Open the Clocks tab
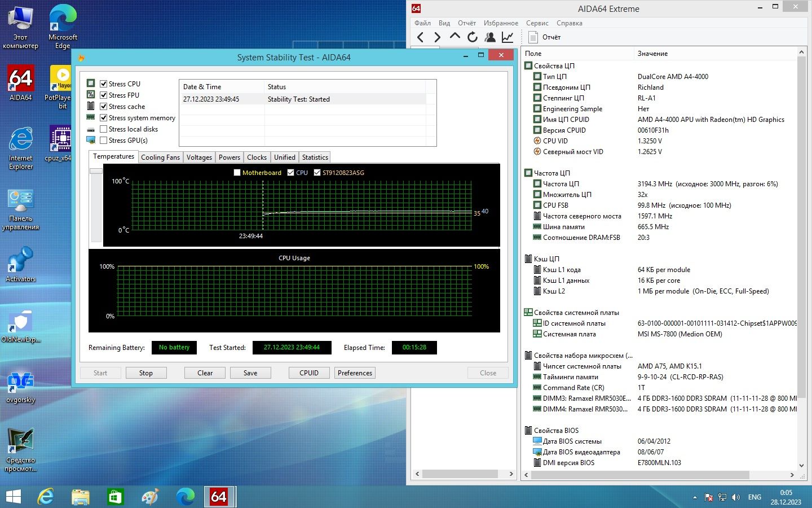Screen dimensions: 812x508 [257, 157]
